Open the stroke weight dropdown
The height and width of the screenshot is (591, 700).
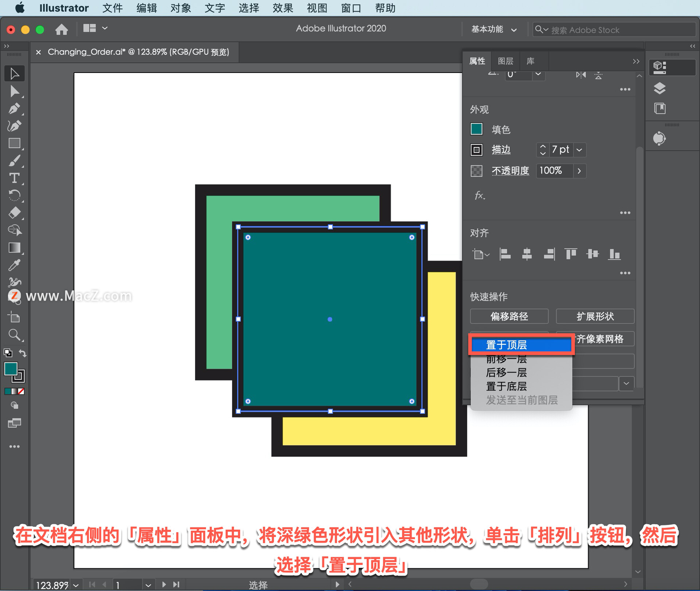579,150
